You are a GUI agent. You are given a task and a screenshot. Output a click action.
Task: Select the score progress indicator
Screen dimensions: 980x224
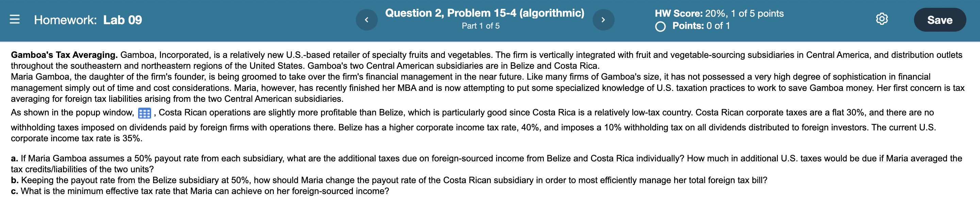coord(719,13)
